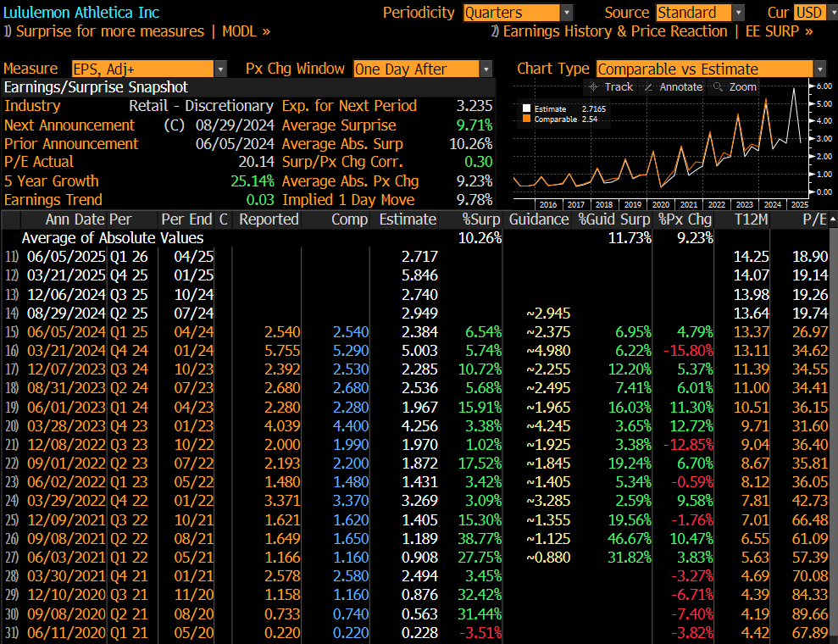838x644 pixels.
Task: Click the 2024 label on chart axis
Action: point(772,205)
